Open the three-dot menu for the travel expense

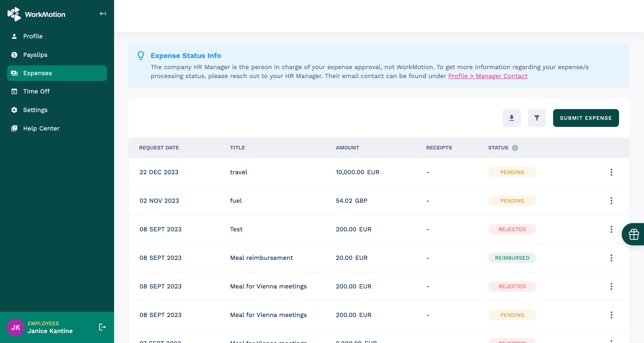tap(611, 172)
